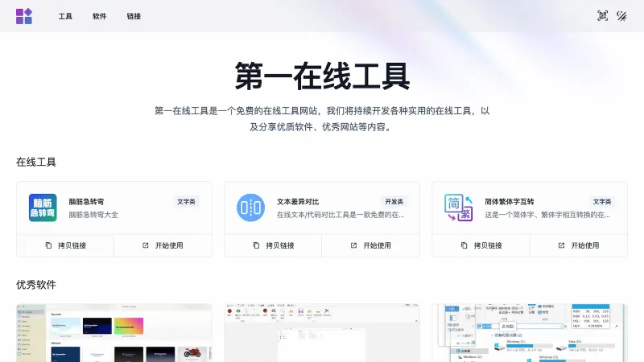Screen dimensions: 644x362
Task: Click the 文本差异对比 blue circle icon
Action: (250, 208)
